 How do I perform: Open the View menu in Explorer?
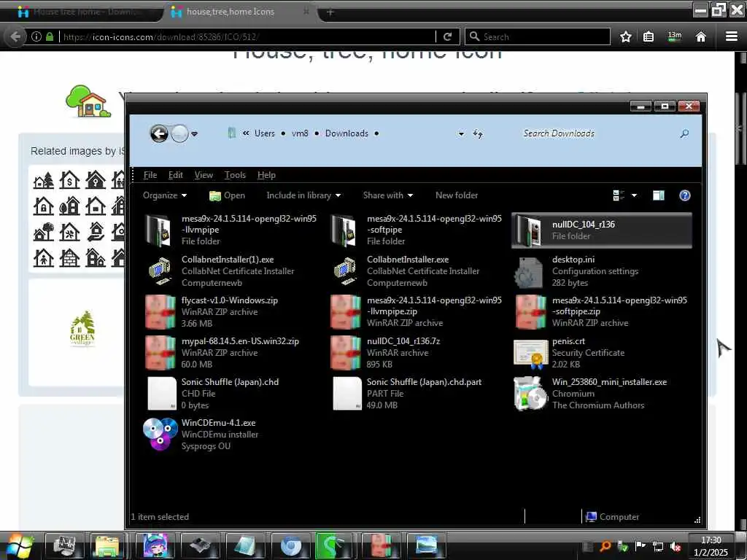click(204, 175)
